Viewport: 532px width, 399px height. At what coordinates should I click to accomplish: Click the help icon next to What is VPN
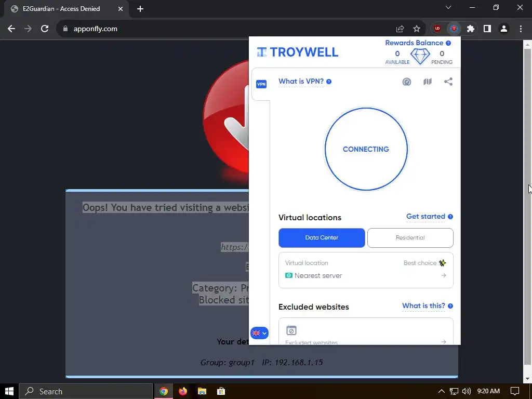coord(329,82)
